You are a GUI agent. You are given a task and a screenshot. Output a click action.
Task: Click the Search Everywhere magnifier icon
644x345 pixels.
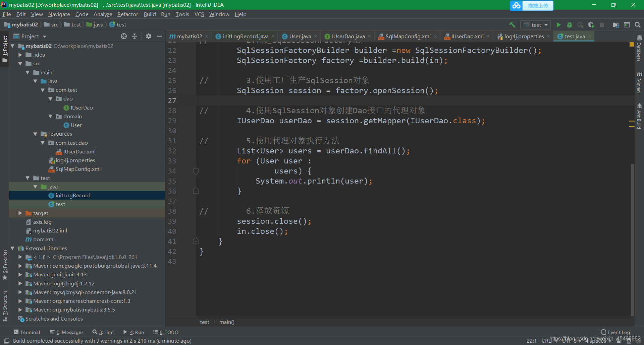pos(638,25)
